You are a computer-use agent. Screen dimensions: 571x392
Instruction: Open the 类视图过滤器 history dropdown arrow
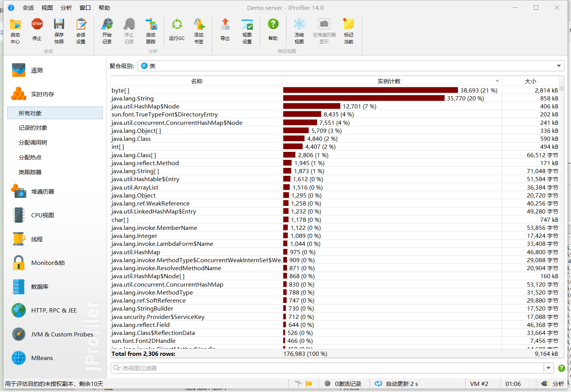click(549, 368)
